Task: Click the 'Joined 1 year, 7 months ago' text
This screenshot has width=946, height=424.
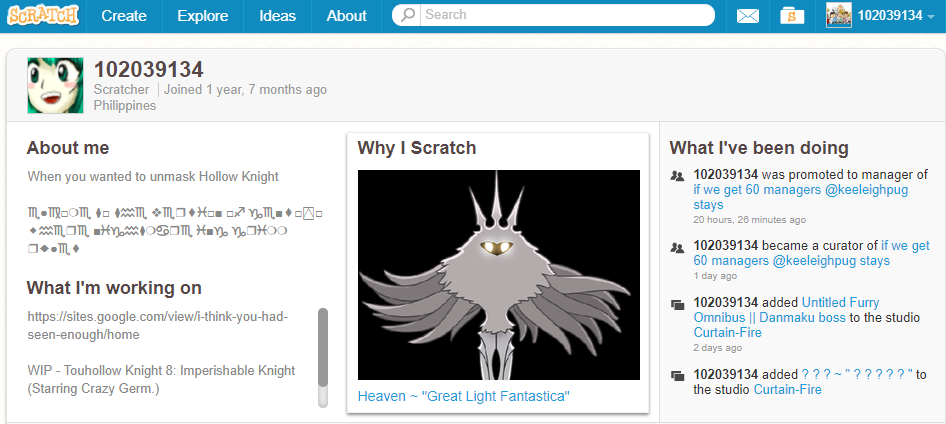Action: (x=246, y=90)
